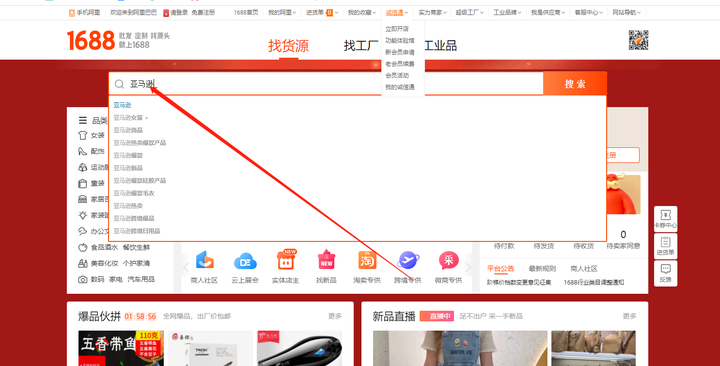
Task: Open 微商专供 pink bubble icon
Action: coord(449,260)
